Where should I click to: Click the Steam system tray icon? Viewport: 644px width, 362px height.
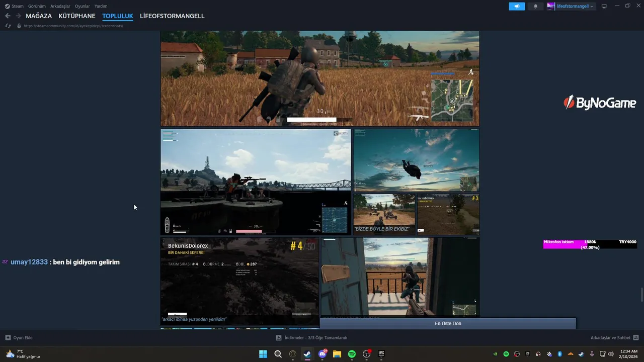click(x=581, y=354)
